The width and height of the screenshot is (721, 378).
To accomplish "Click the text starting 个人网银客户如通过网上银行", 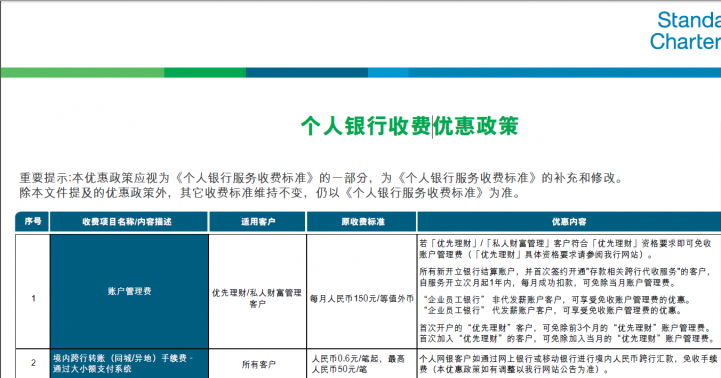I will coord(568,364).
